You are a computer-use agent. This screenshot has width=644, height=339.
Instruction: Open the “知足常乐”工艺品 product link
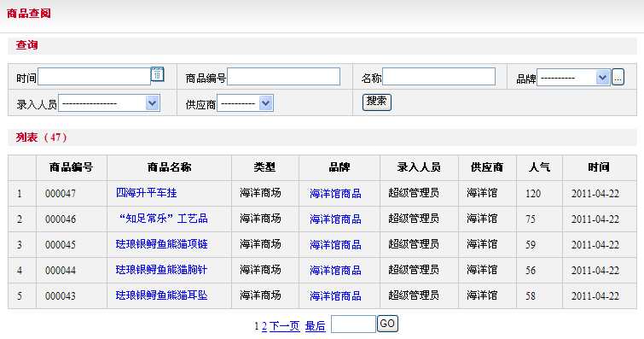[x=162, y=219]
